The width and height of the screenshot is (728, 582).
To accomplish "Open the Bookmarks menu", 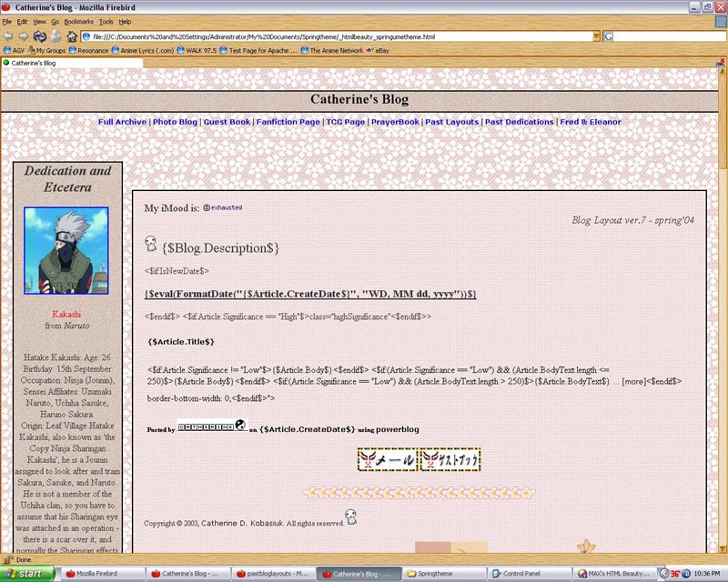I will coord(78,22).
